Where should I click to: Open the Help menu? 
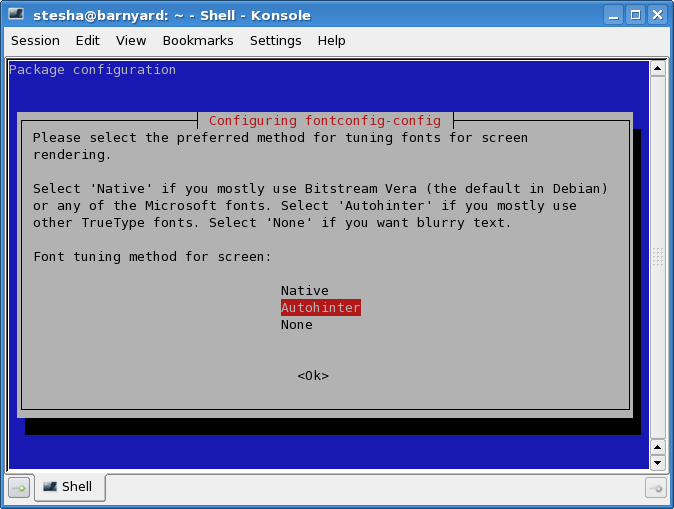pyautogui.click(x=331, y=40)
